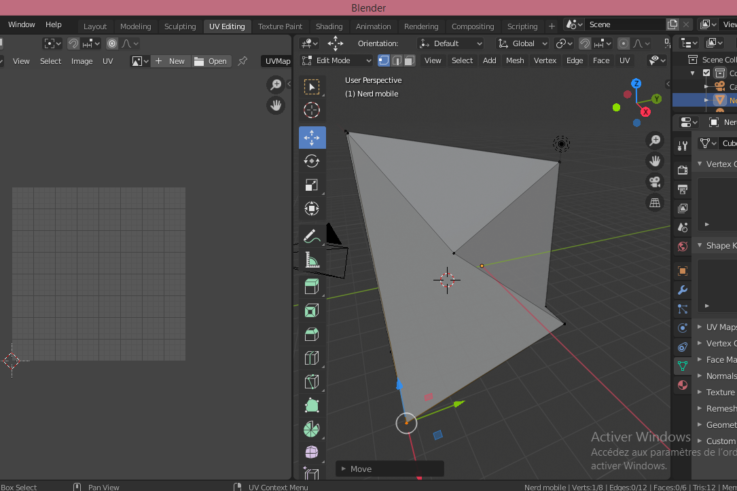Select the Scale tool
737x491 pixels.
point(312,185)
